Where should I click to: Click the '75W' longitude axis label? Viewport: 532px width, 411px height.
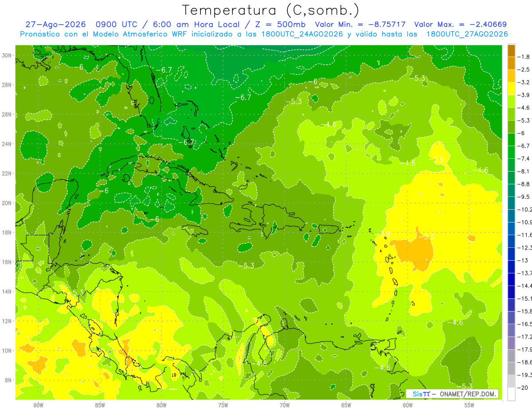223,405
